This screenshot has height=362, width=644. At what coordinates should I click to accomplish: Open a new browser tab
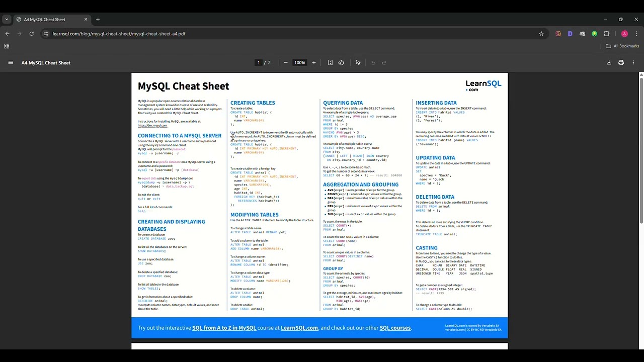coord(98,20)
